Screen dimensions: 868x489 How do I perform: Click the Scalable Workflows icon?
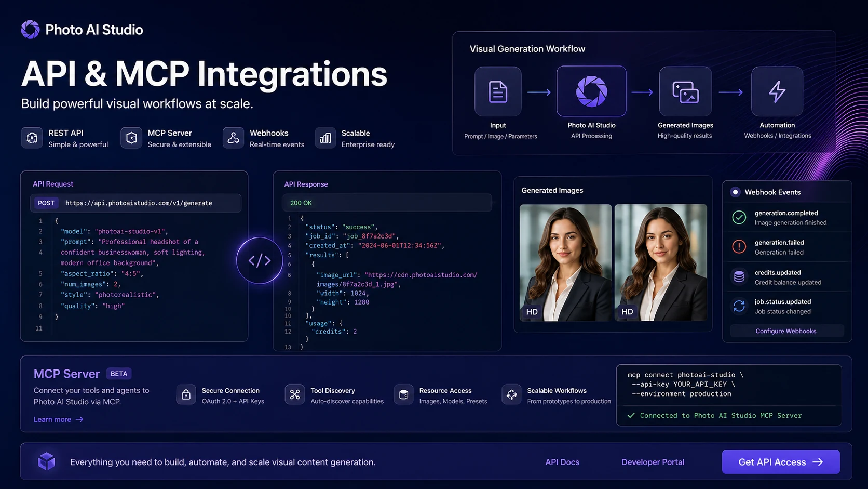pyautogui.click(x=511, y=395)
